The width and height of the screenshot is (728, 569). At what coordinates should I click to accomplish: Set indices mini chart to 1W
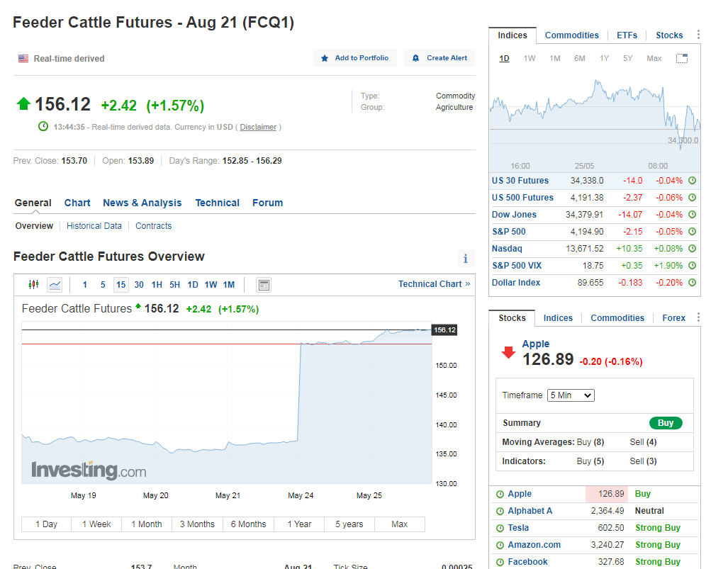tap(530, 59)
